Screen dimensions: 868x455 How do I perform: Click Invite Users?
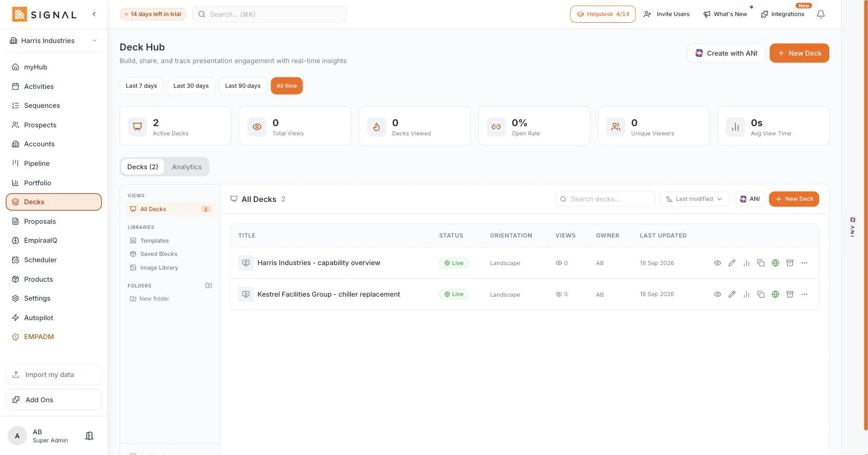(x=666, y=14)
